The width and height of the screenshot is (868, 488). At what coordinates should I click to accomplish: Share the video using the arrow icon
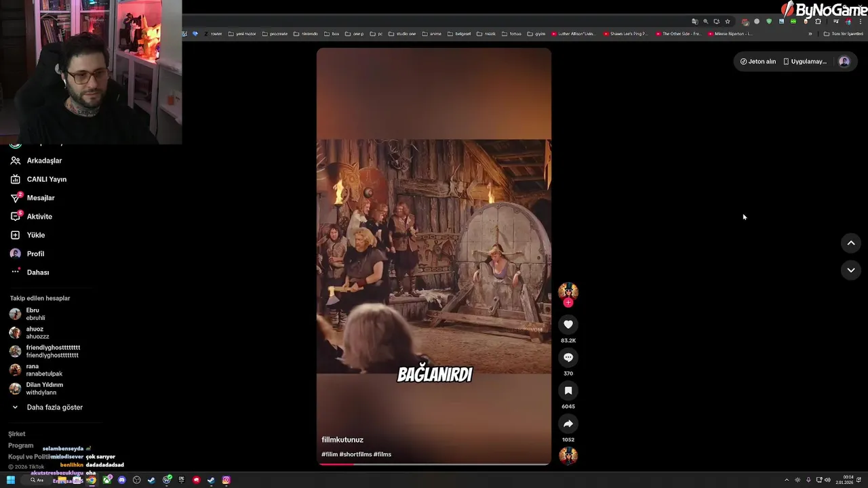[x=568, y=424]
